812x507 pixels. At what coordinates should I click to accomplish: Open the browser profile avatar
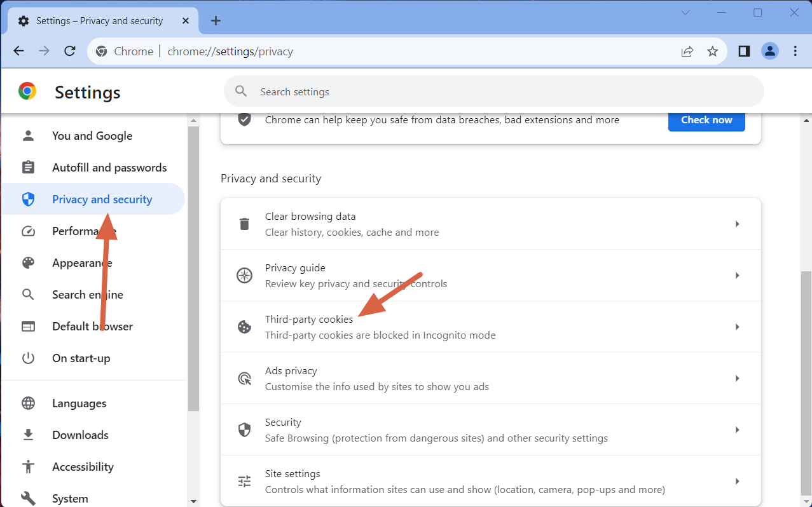769,51
